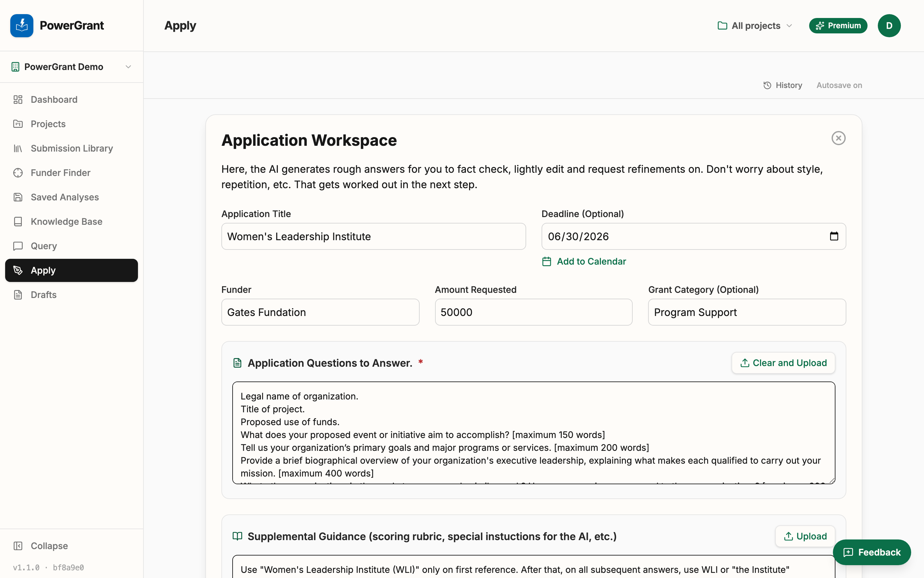This screenshot has width=924, height=578.
Task: Click the 'Autosave on' status text
Action: coord(839,85)
